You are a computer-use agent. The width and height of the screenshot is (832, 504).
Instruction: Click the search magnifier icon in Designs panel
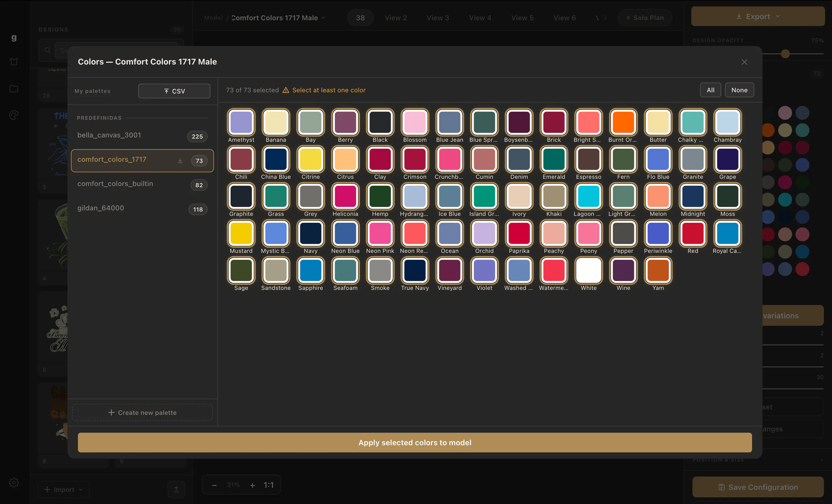(47, 50)
